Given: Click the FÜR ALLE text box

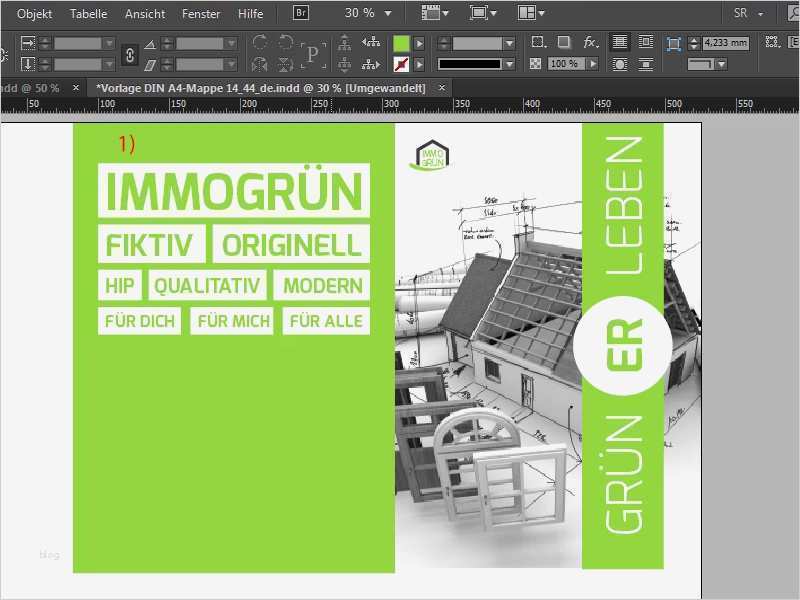Looking at the screenshot, I should [x=326, y=321].
